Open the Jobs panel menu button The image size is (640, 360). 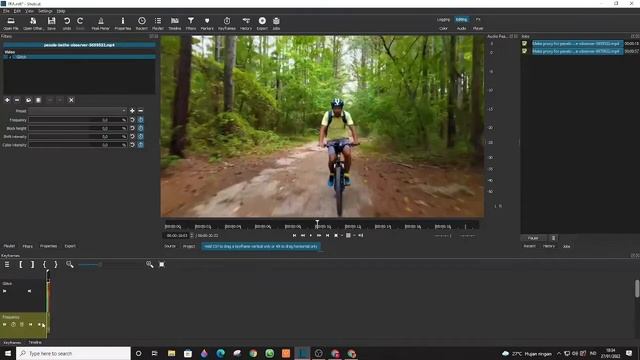(x=553, y=238)
